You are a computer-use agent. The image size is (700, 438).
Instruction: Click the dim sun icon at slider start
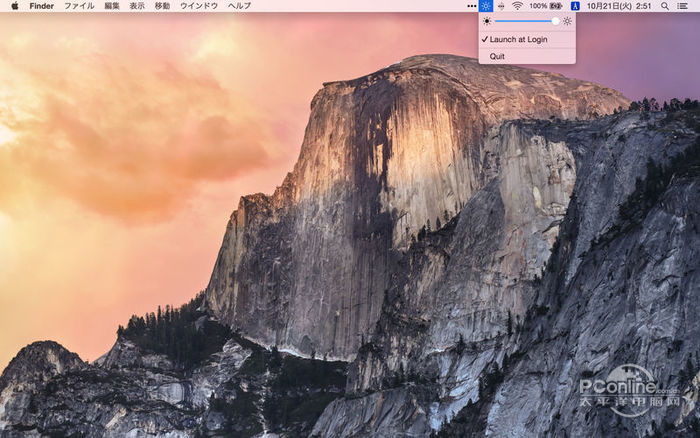click(487, 21)
